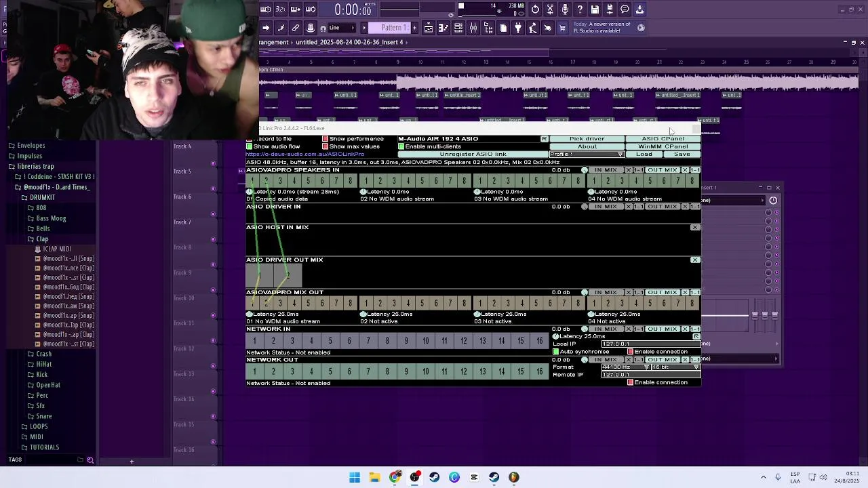Click the ASIO CPanel button

[x=663, y=138]
